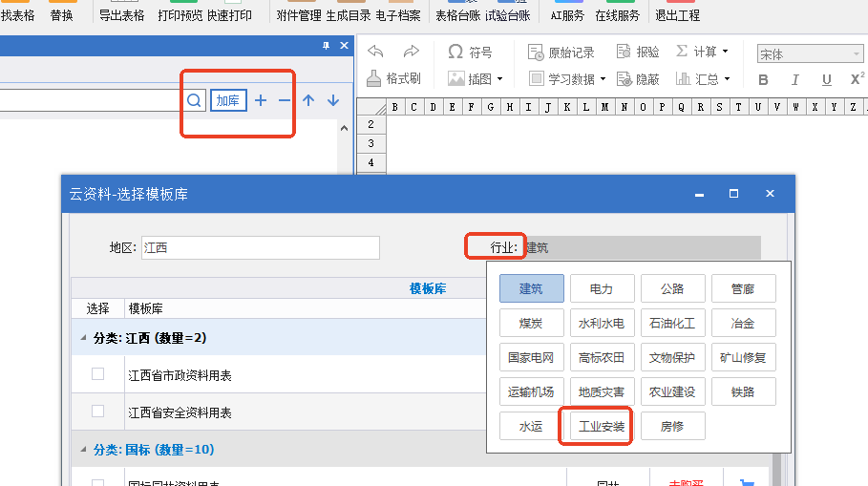Image resolution: width=868 pixels, height=486 pixels.
Task: Click the undo arrow icon
Action: [375, 52]
